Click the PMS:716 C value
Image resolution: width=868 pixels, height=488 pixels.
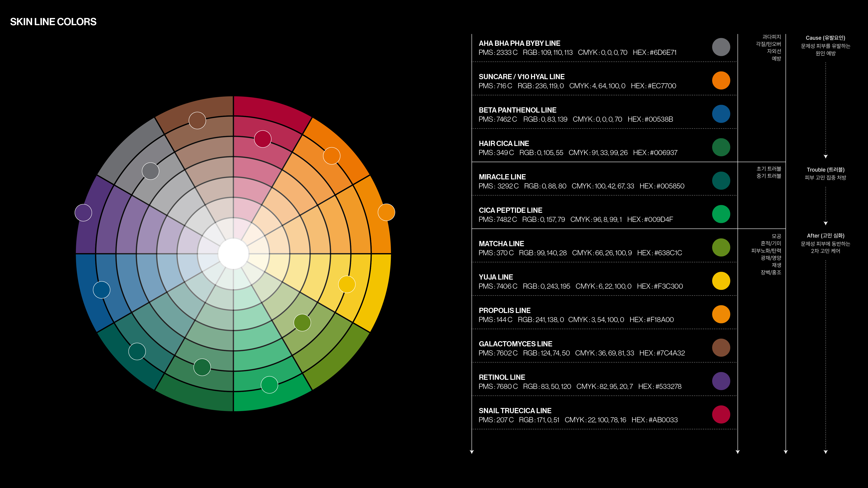coord(495,86)
